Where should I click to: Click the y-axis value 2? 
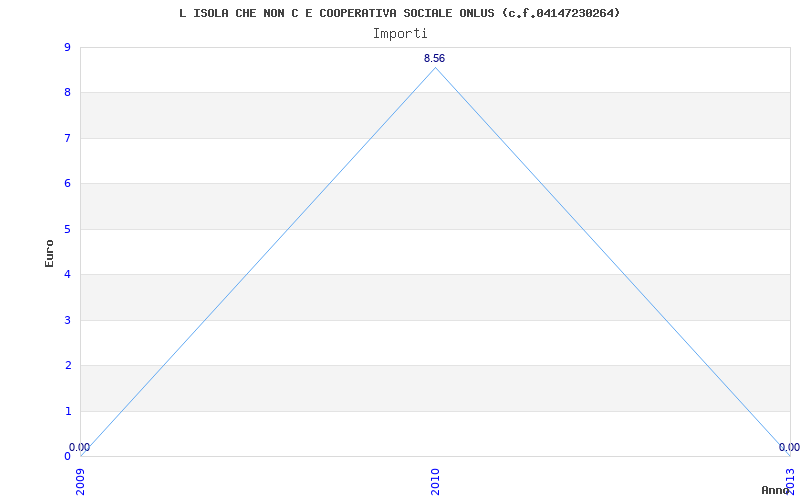67,366
